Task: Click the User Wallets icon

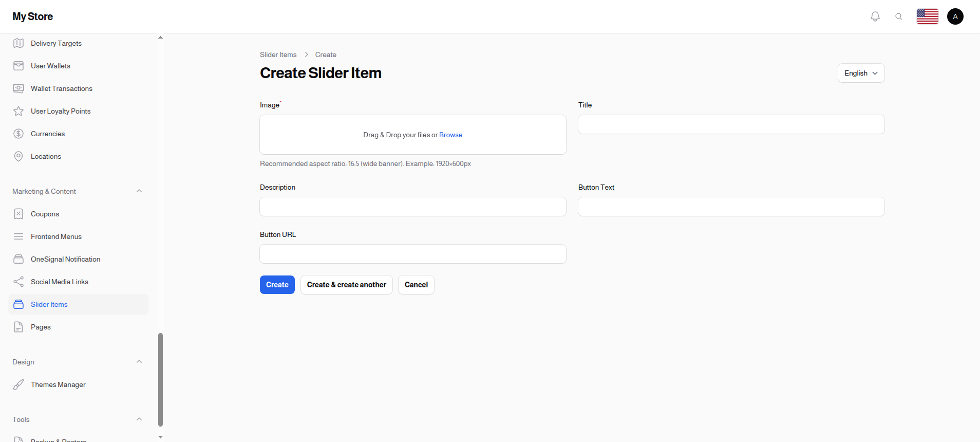Action: pyautogui.click(x=18, y=66)
